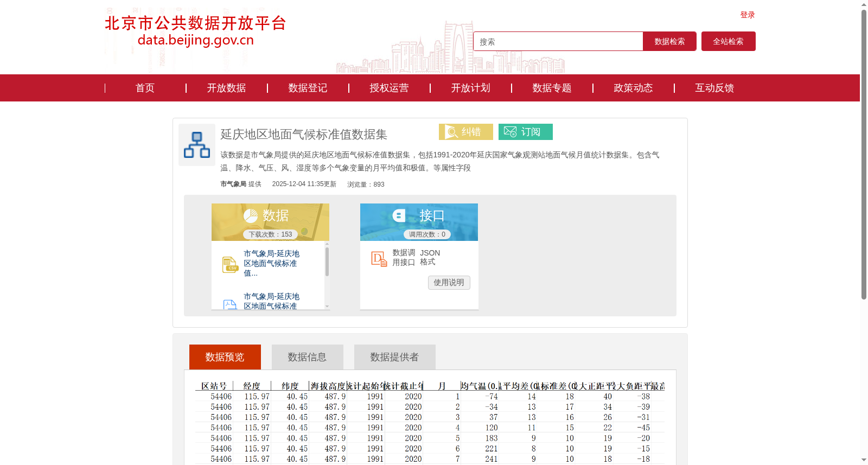
Task: Open the 首页 menu item
Action: [145, 88]
